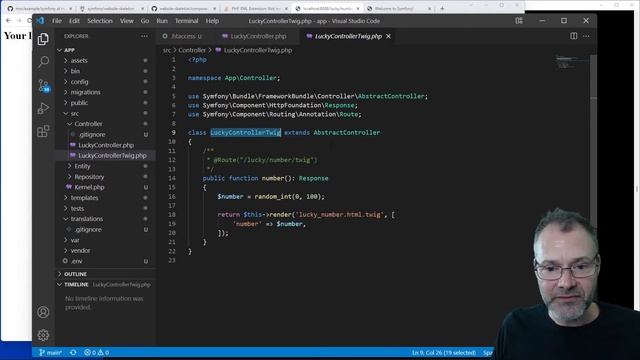Open the File menu
This screenshot has width=640, height=360.
tap(57, 21)
